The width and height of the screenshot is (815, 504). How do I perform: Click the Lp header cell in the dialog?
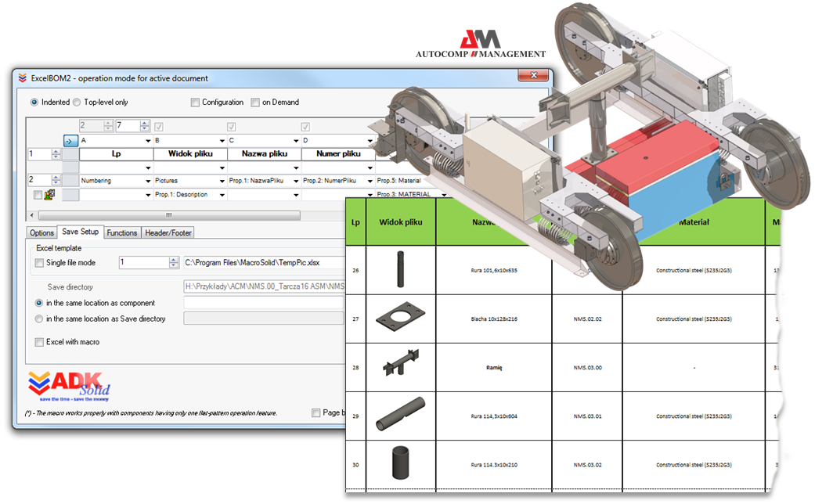click(116, 154)
